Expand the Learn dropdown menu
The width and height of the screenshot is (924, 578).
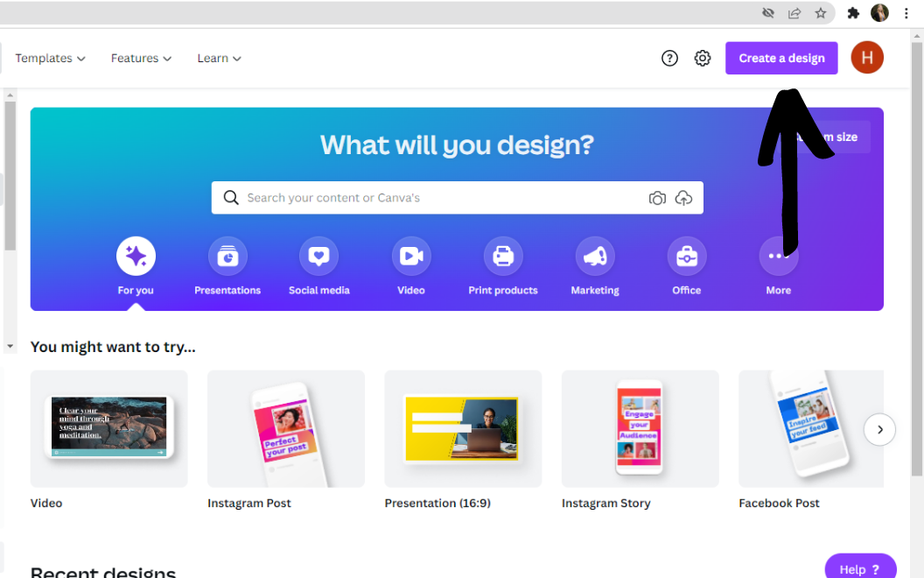click(219, 59)
